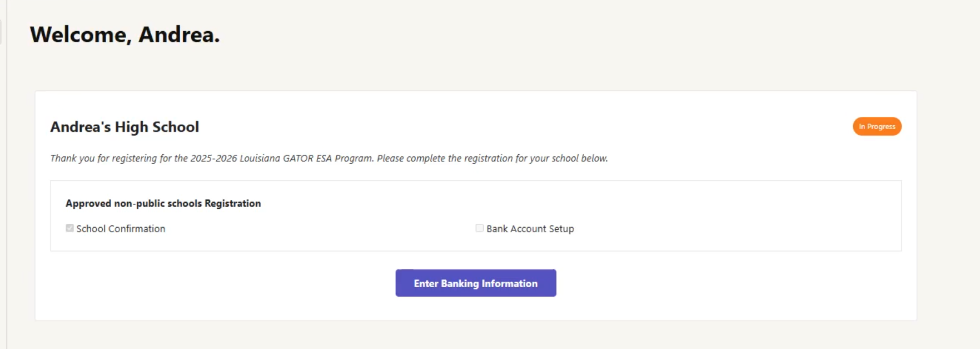Click the name "Andrea" in the welcome heading

[x=176, y=35]
